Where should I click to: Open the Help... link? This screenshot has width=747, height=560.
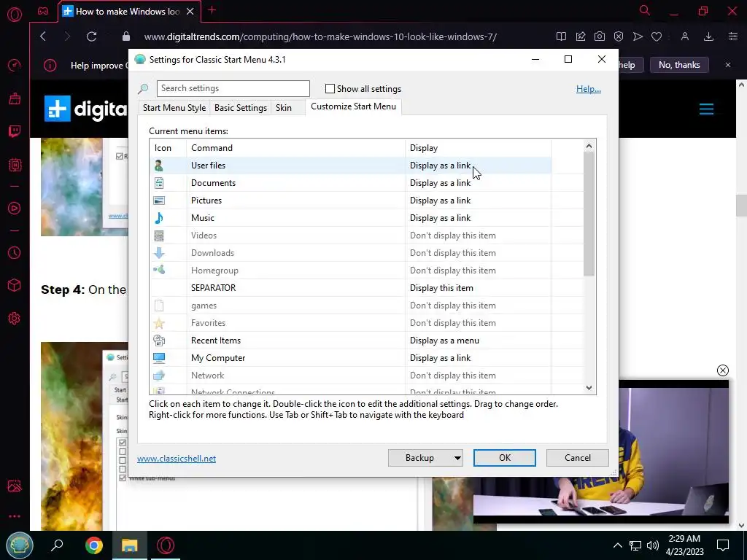tap(589, 88)
